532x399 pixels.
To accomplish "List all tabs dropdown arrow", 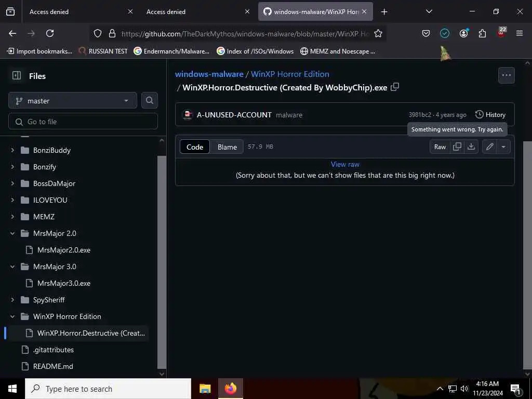I will 429,11.
